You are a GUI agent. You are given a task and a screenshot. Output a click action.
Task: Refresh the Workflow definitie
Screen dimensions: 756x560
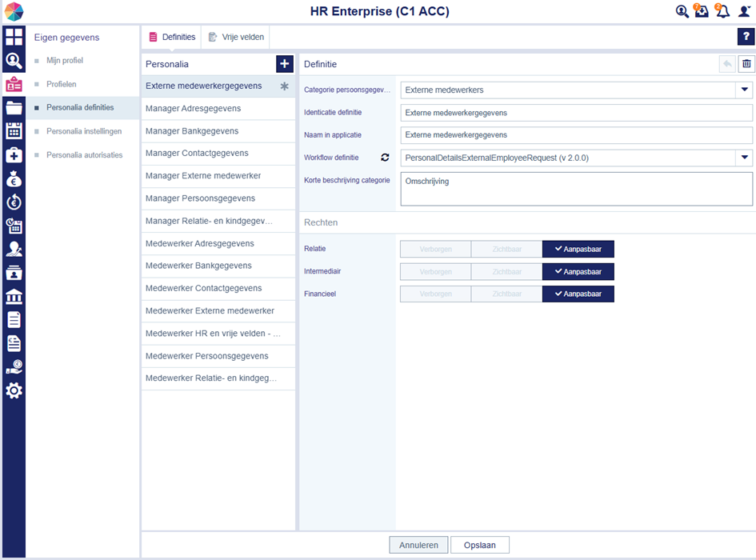point(385,158)
